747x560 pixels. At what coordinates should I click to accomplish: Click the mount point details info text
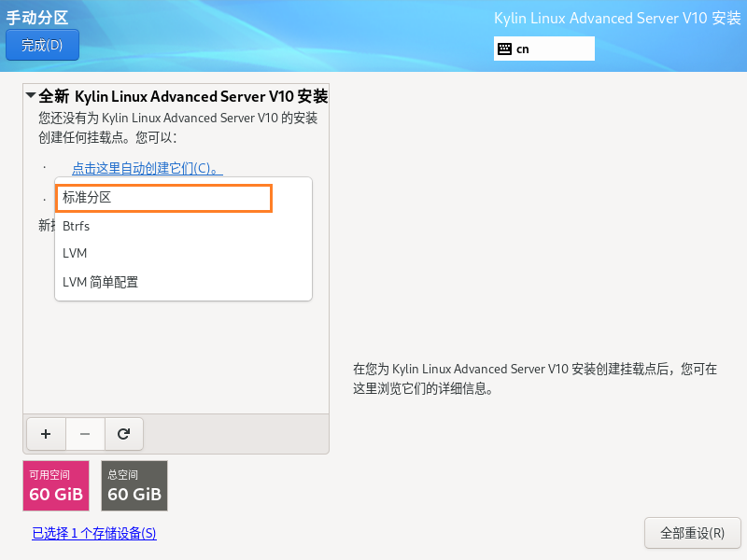[x=535, y=379]
